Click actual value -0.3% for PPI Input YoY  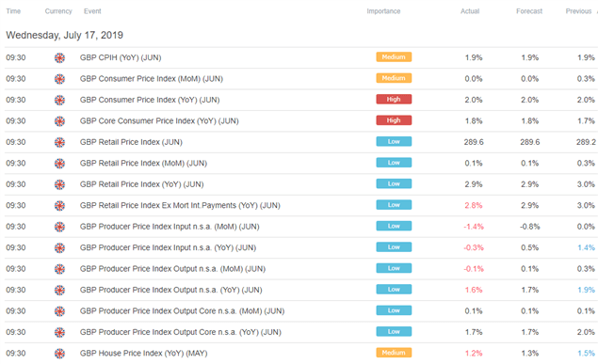(474, 248)
